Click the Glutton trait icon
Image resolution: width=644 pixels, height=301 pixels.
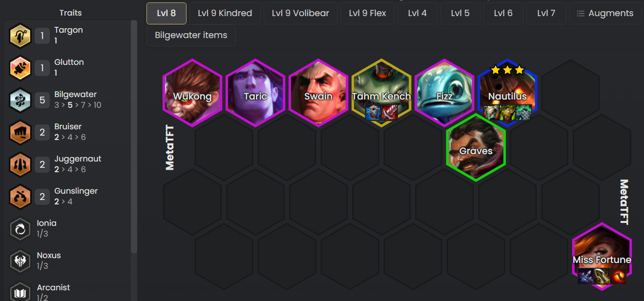coord(21,68)
